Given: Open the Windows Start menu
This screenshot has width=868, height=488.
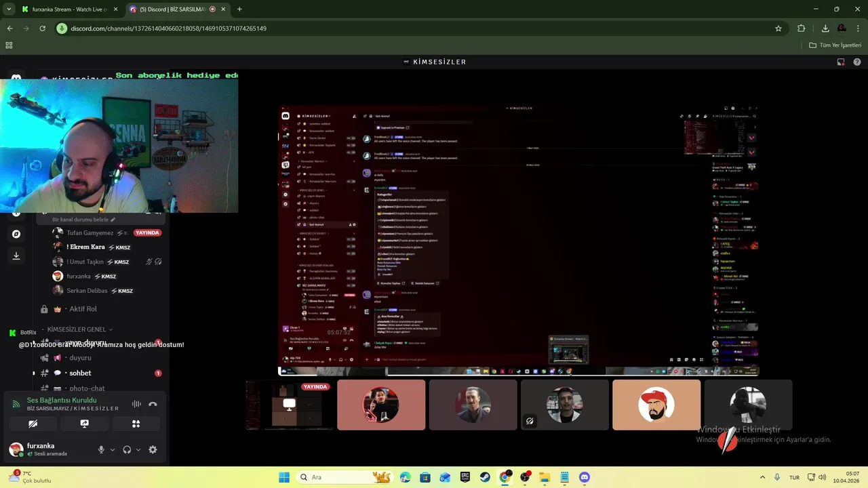Looking at the screenshot, I should (x=283, y=477).
